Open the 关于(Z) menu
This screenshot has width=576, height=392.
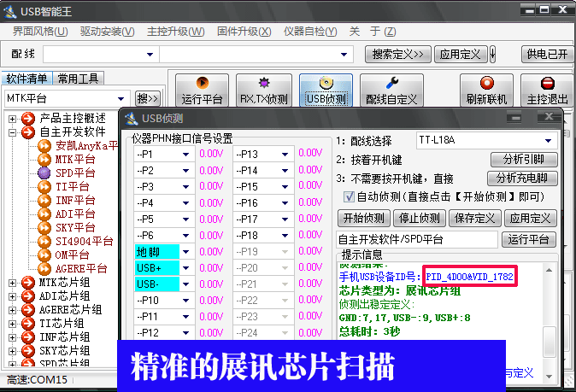point(373,32)
